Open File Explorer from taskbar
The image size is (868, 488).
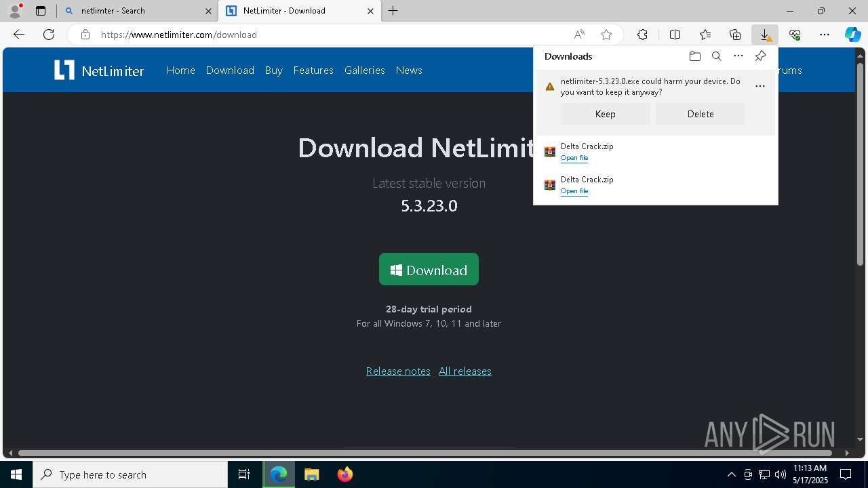tap(311, 474)
